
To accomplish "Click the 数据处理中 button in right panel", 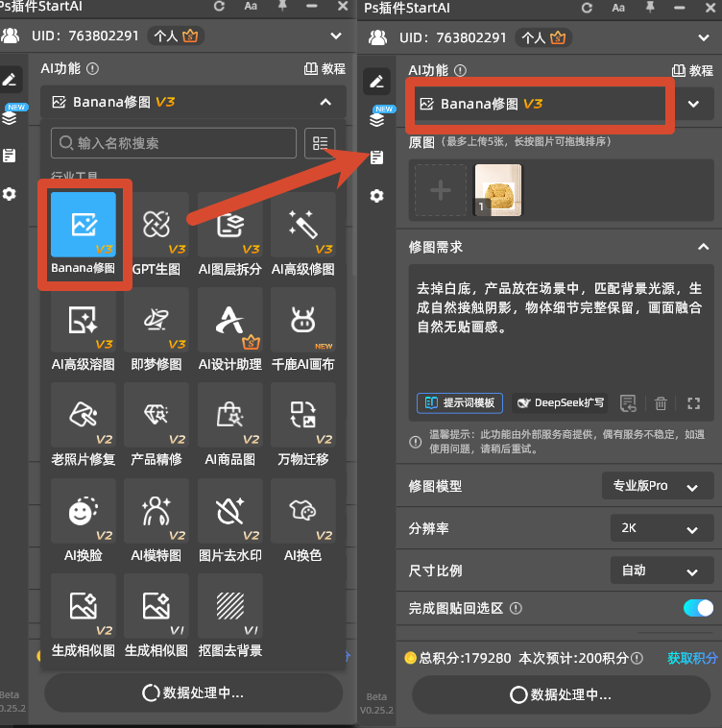I will point(561,694).
